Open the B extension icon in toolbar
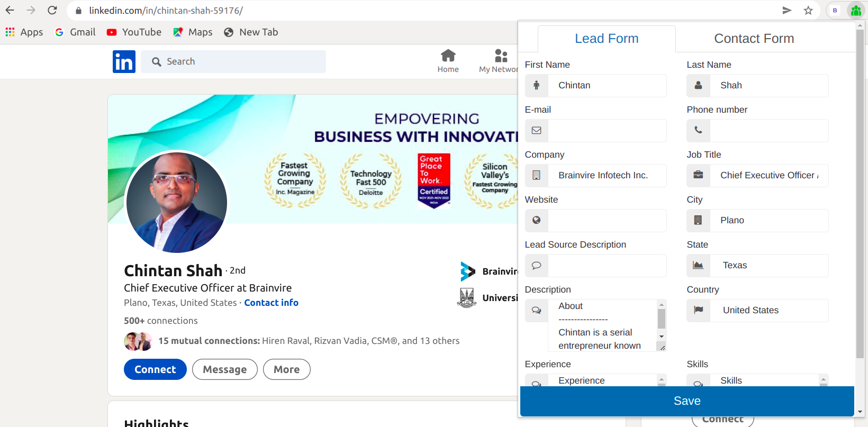Image resolution: width=868 pixels, height=427 pixels. 835,11
